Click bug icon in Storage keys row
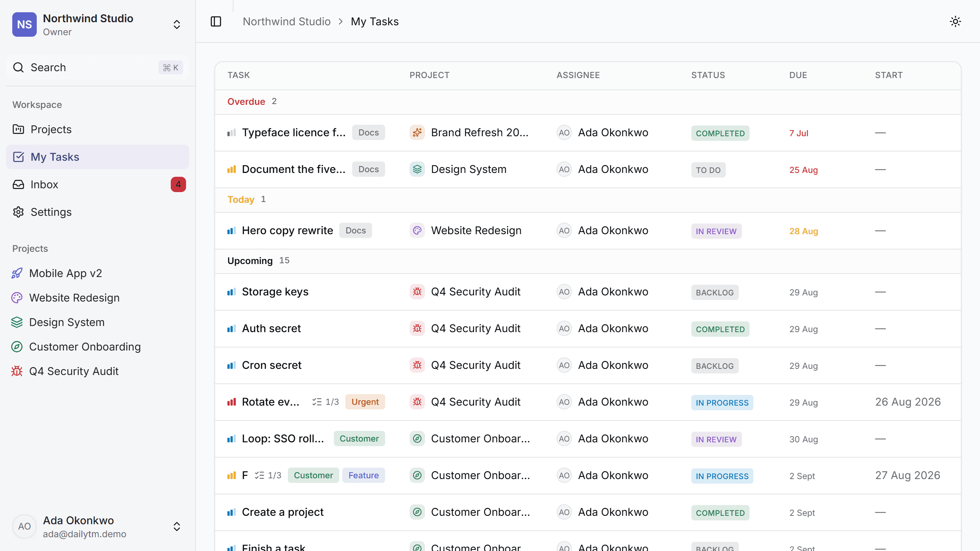Viewport: 980px width, 551px height. [x=417, y=292]
